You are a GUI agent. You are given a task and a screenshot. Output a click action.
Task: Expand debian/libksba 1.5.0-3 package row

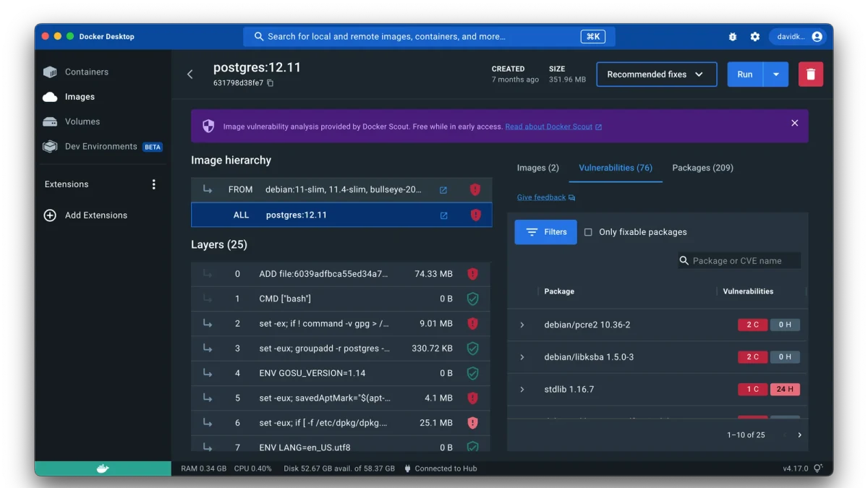(522, 357)
